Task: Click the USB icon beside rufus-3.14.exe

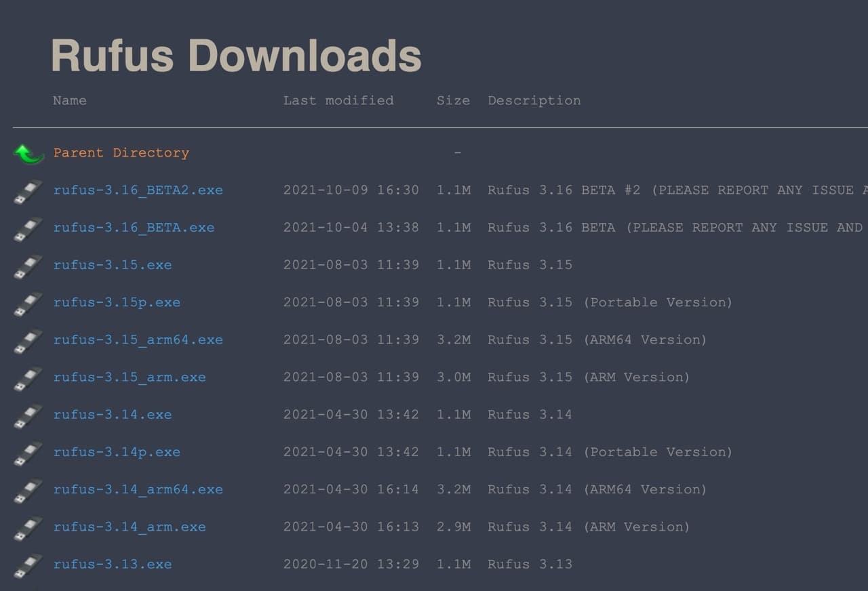Action: pyautogui.click(x=28, y=416)
